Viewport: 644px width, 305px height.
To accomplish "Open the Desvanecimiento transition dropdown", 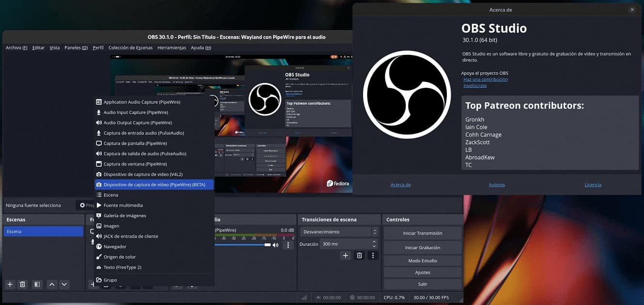I will 339,232.
